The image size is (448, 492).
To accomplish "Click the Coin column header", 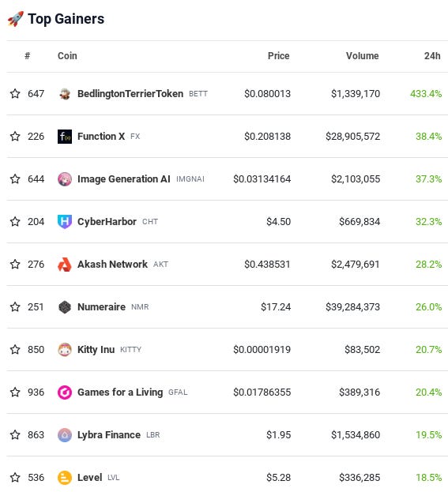I will point(67,56).
